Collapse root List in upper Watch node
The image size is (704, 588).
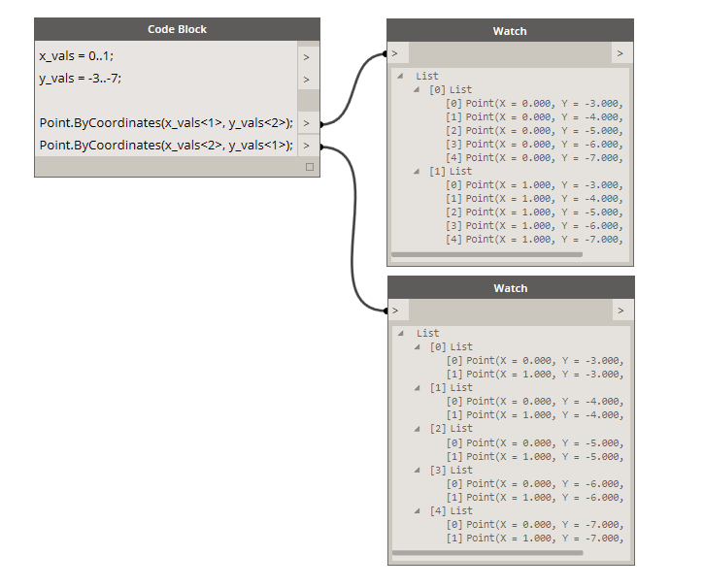pos(400,77)
